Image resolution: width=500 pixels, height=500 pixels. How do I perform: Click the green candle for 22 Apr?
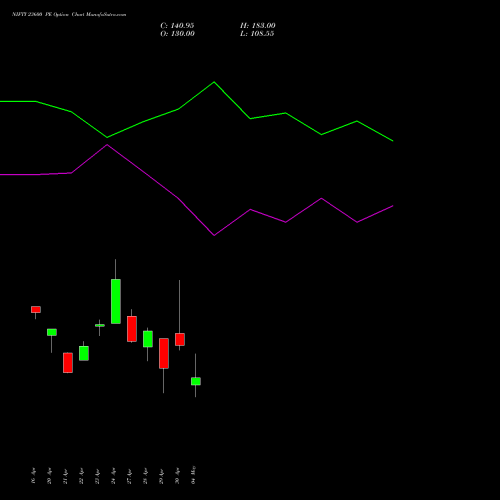84,353
